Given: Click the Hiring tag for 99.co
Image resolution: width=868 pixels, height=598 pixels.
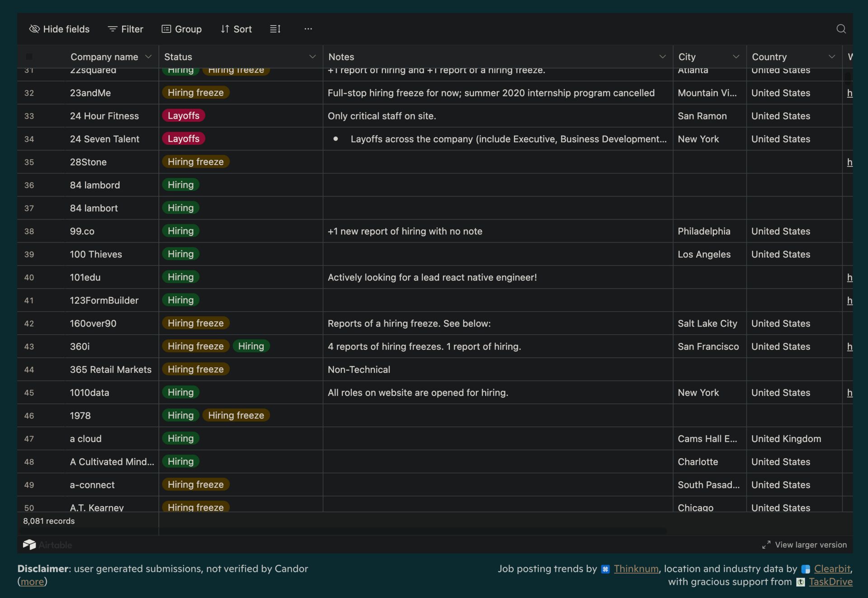Looking at the screenshot, I should [181, 231].
